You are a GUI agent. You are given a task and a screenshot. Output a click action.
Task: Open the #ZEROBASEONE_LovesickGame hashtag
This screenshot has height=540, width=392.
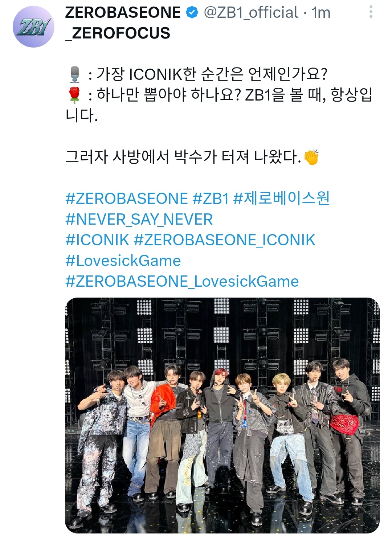click(182, 282)
